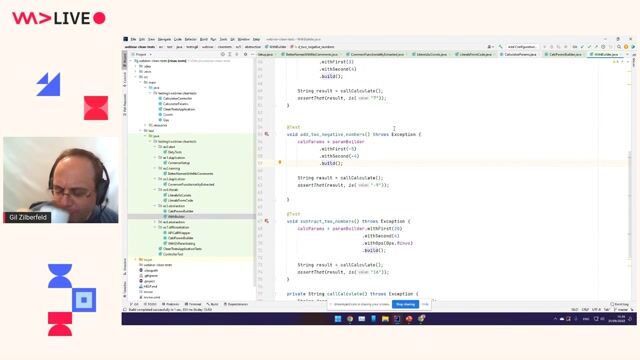
Task: Select WithBuilder in project tree
Action: click(x=174, y=216)
